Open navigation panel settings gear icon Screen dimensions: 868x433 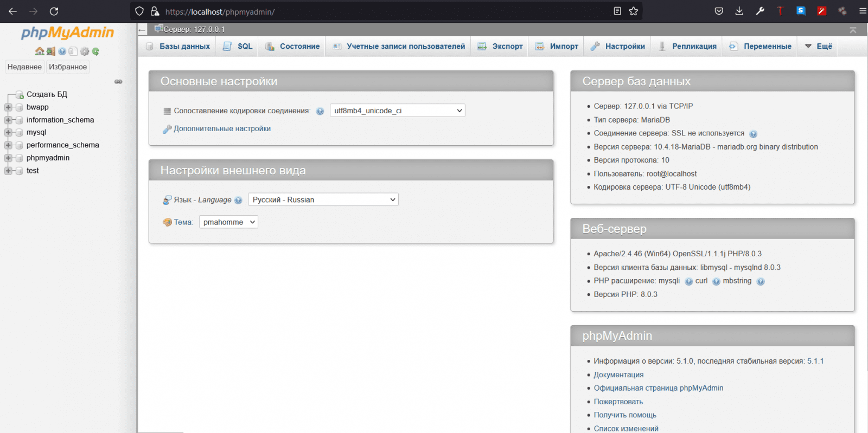[x=85, y=51]
